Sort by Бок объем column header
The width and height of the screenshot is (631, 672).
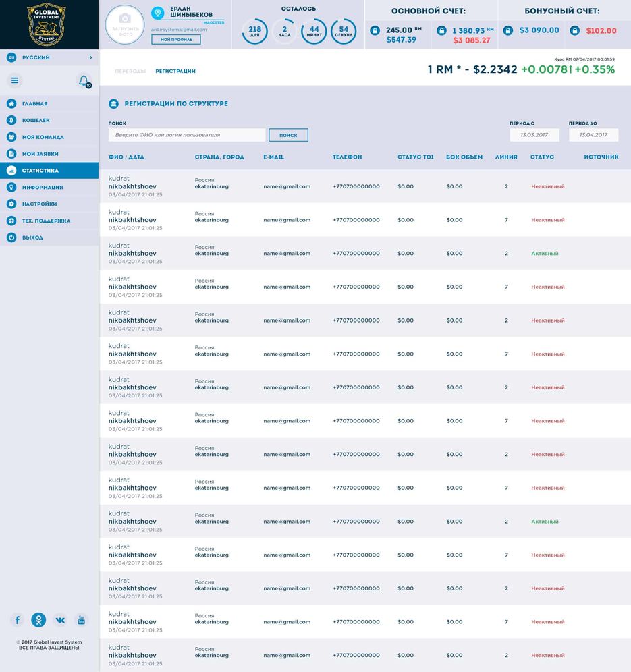(x=464, y=157)
